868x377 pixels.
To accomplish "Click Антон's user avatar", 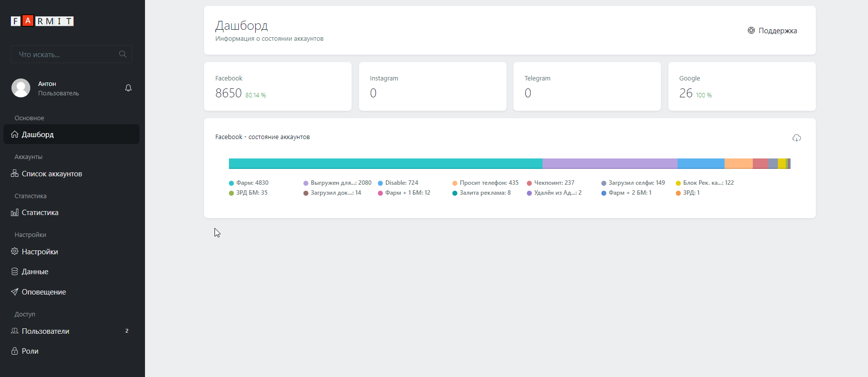I will point(21,88).
